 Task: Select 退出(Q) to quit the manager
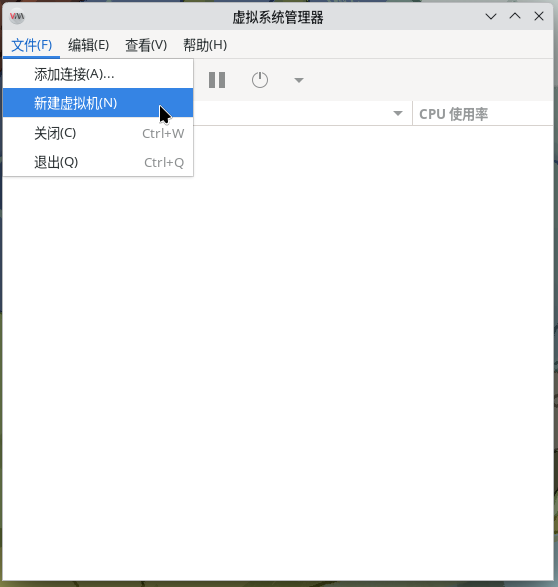(x=98, y=162)
